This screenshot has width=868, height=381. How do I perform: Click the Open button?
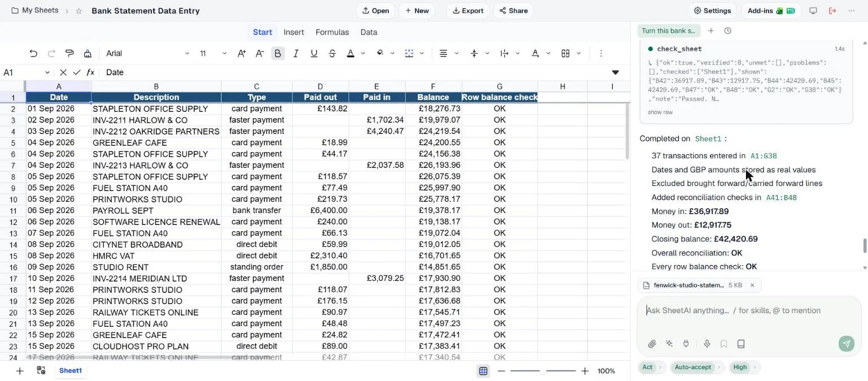coord(375,11)
